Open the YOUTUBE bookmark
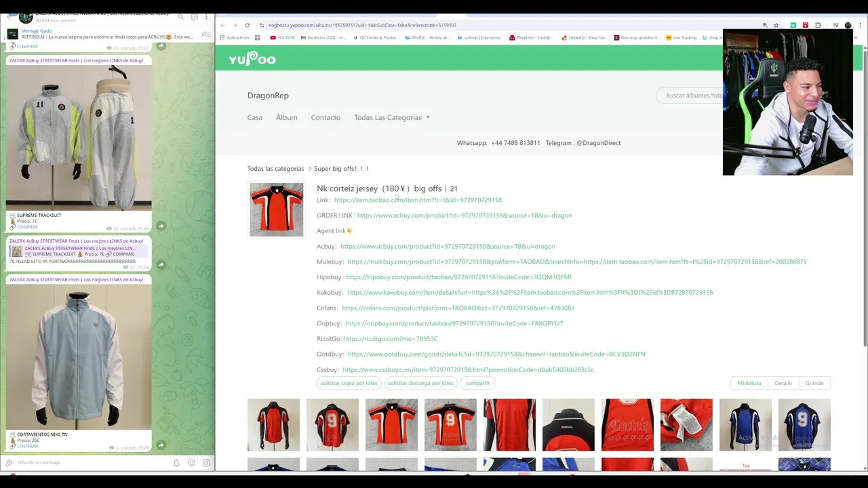868x488 pixels. click(x=283, y=38)
